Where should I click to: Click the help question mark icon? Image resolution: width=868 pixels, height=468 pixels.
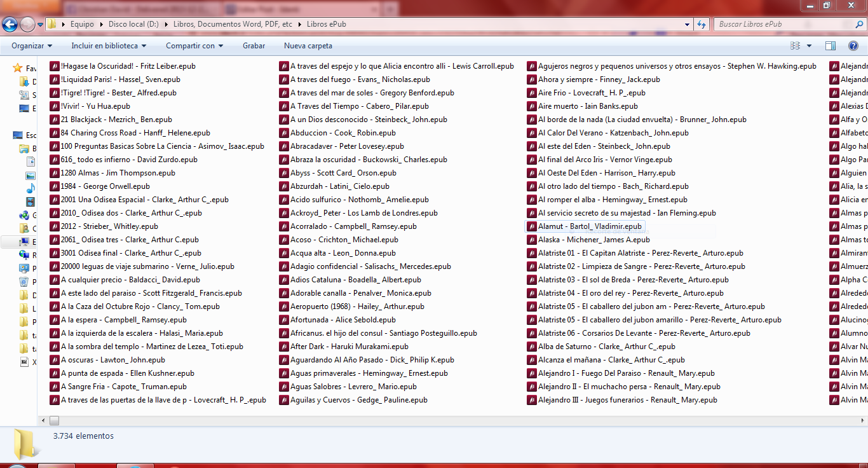(853, 46)
